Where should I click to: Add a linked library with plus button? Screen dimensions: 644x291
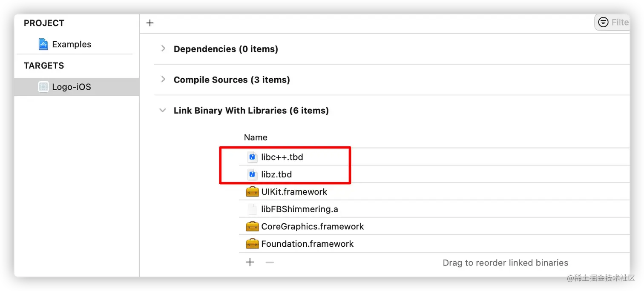(250, 262)
